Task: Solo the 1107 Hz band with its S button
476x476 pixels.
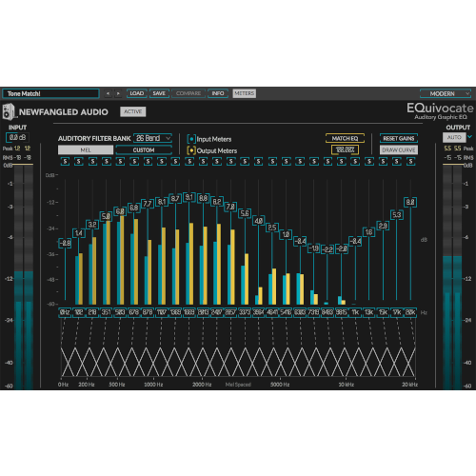Action: [162, 162]
